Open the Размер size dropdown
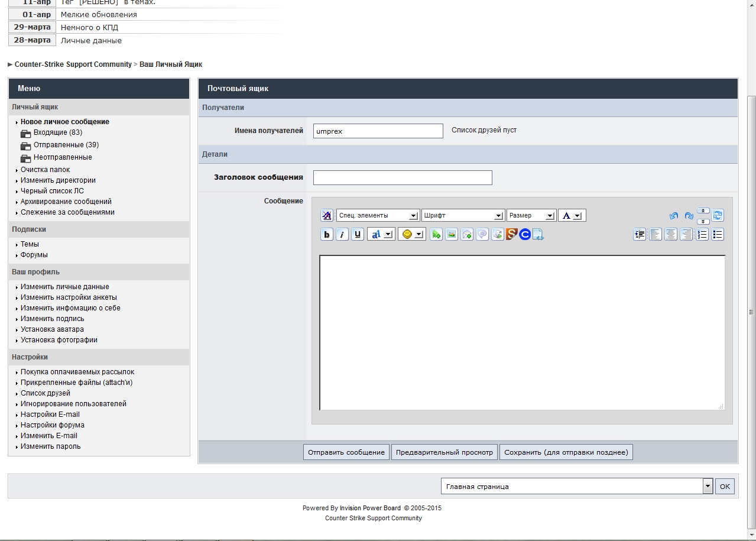Image resolution: width=756 pixels, height=541 pixels. tap(531, 216)
